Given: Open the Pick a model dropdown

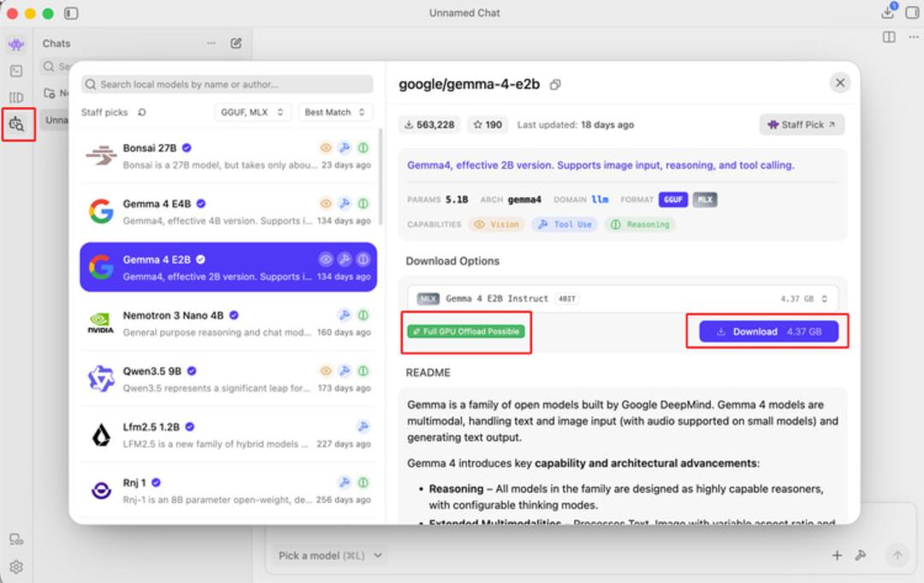Looking at the screenshot, I should point(330,556).
